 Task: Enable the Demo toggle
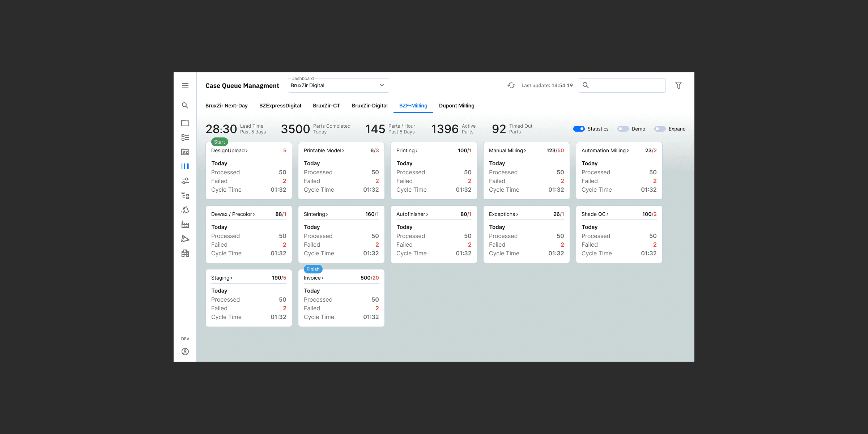(x=623, y=129)
